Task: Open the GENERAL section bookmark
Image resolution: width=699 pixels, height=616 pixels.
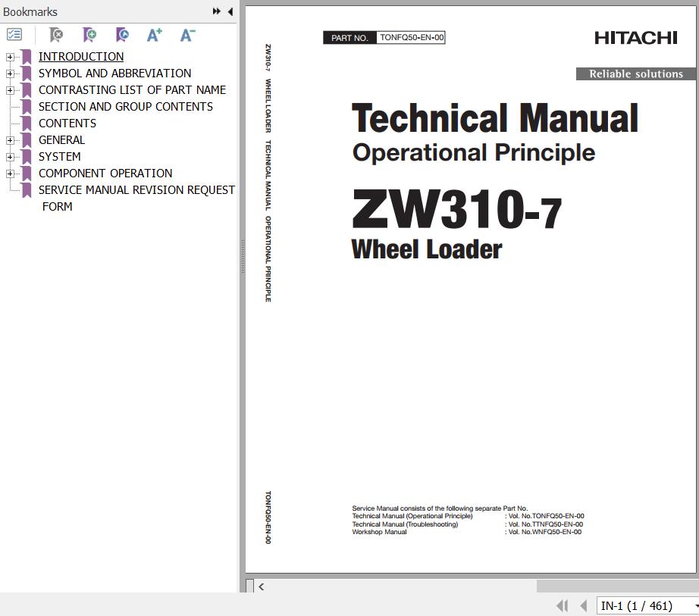Action: [x=61, y=140]
